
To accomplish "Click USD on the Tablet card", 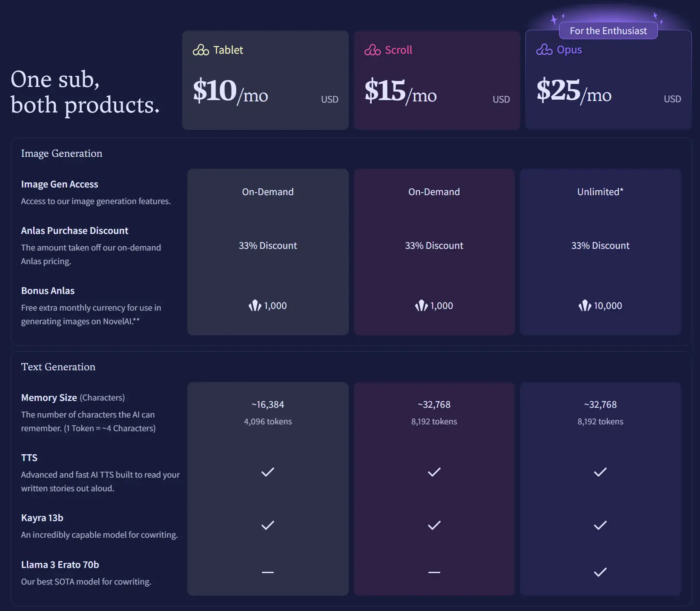I will 330,99.
